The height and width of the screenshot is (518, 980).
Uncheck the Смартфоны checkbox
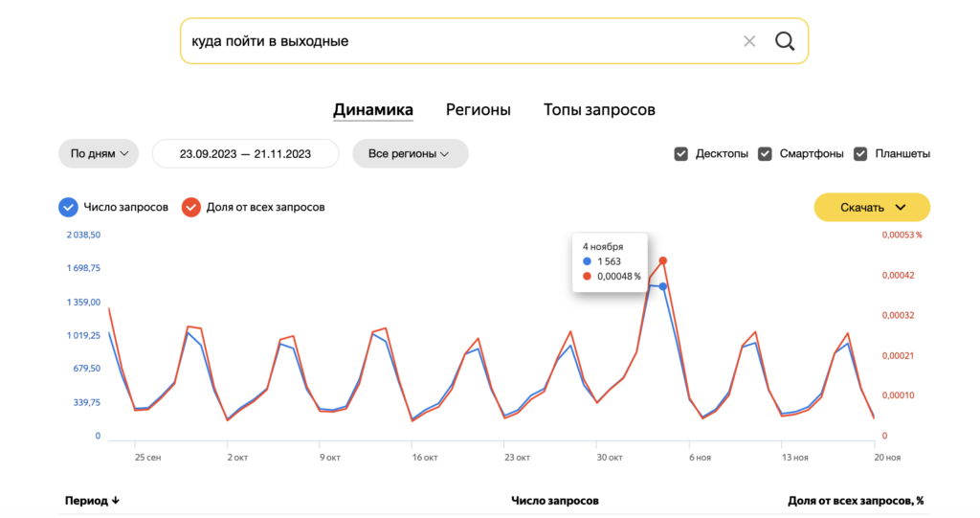765,153
